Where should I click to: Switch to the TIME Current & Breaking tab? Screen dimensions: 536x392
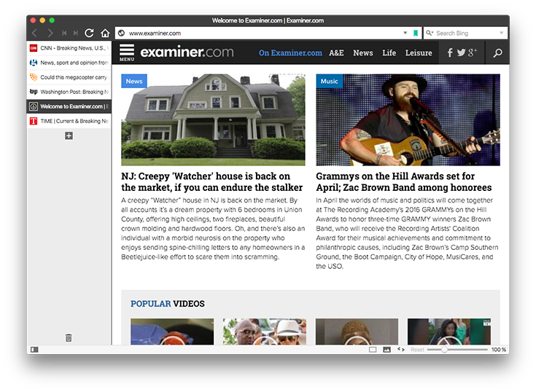[x=69, y=121]
